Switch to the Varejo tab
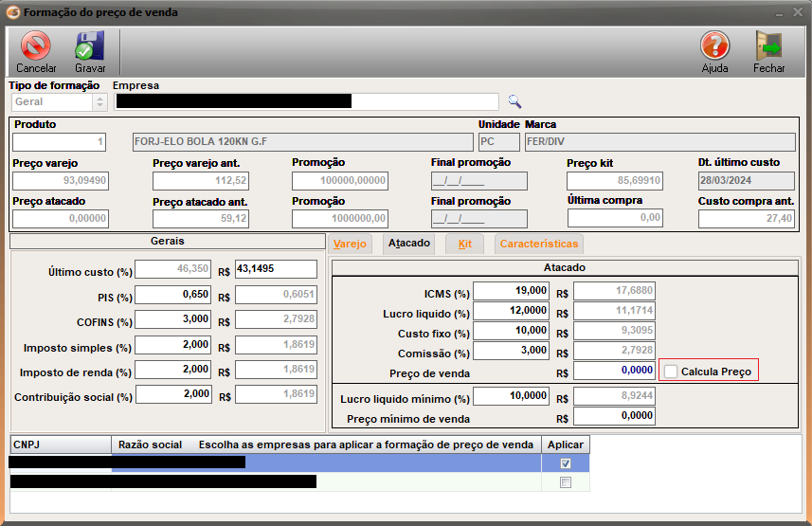This screenshot has width=812, height=526. click(350, 244)
